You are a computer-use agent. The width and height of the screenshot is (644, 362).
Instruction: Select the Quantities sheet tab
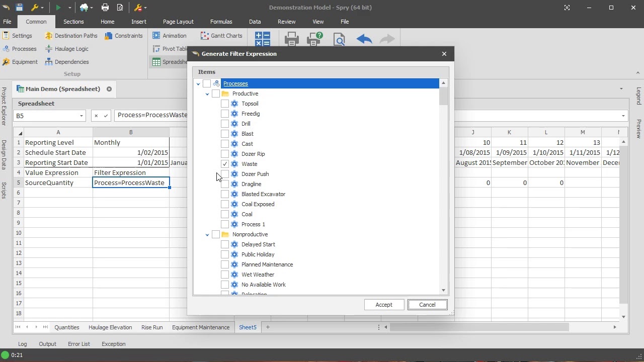coord(67,327)
